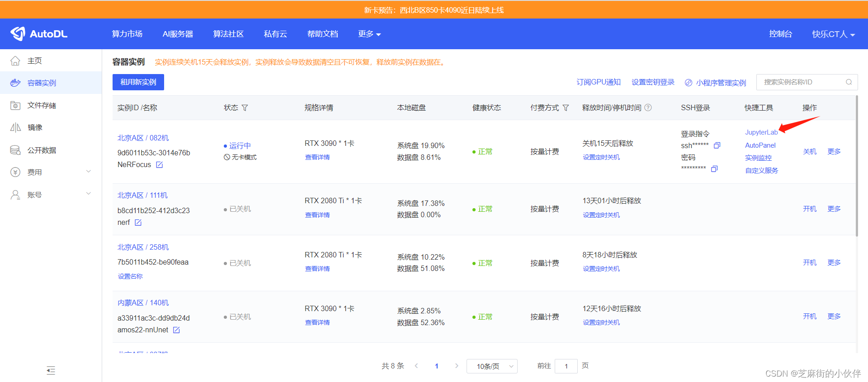
Task: Open 更多 for the 140机 instance
Action: click(x=834, y=316)
